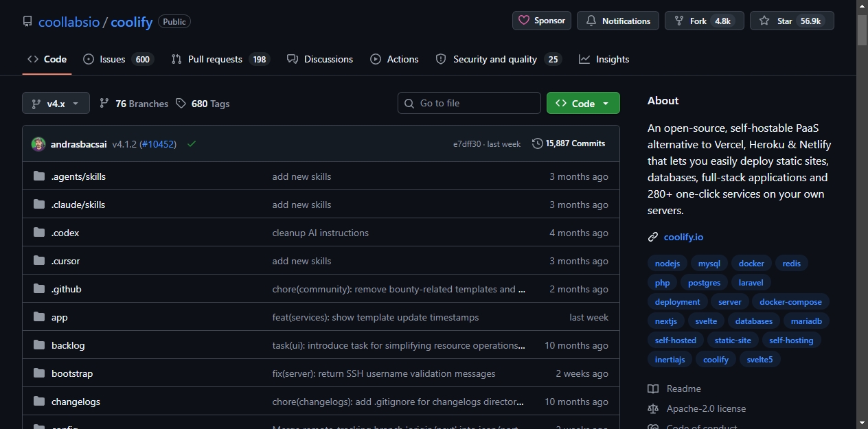
Task: Click the bootstrap folder icon
Action: 39,373
